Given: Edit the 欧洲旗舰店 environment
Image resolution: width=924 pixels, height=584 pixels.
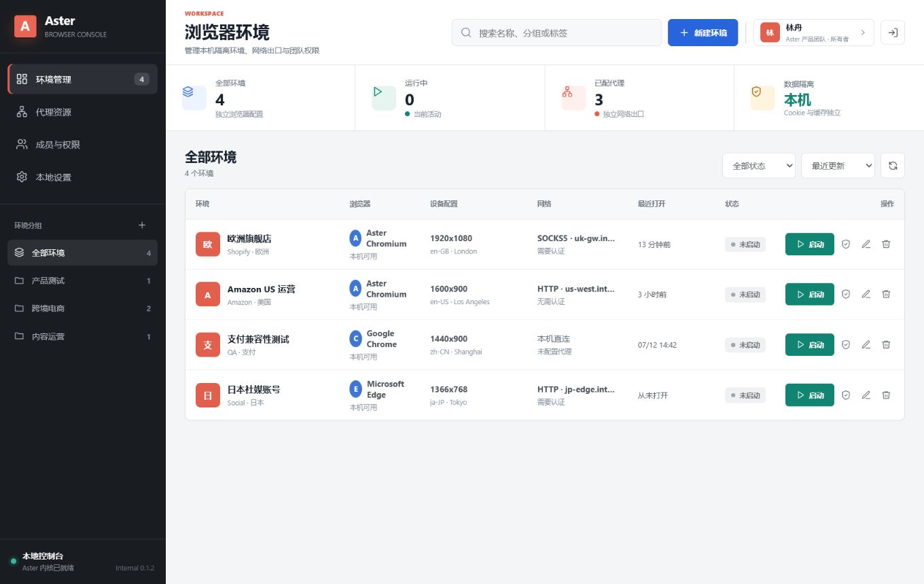Looking at the screenshot, I should point(866,244).
